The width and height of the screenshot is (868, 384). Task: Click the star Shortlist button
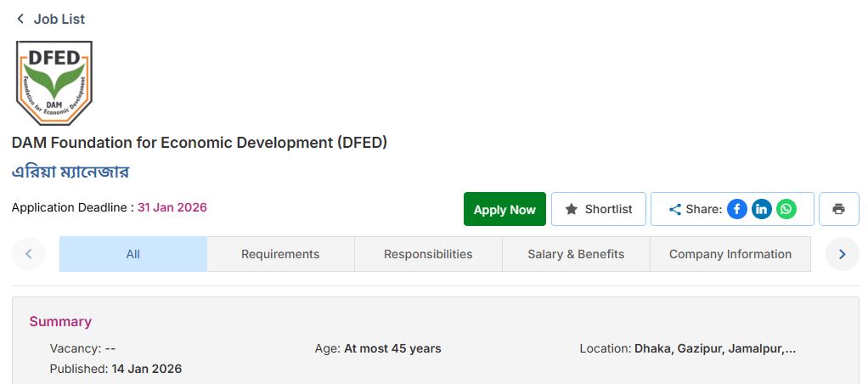coord(599,209)
